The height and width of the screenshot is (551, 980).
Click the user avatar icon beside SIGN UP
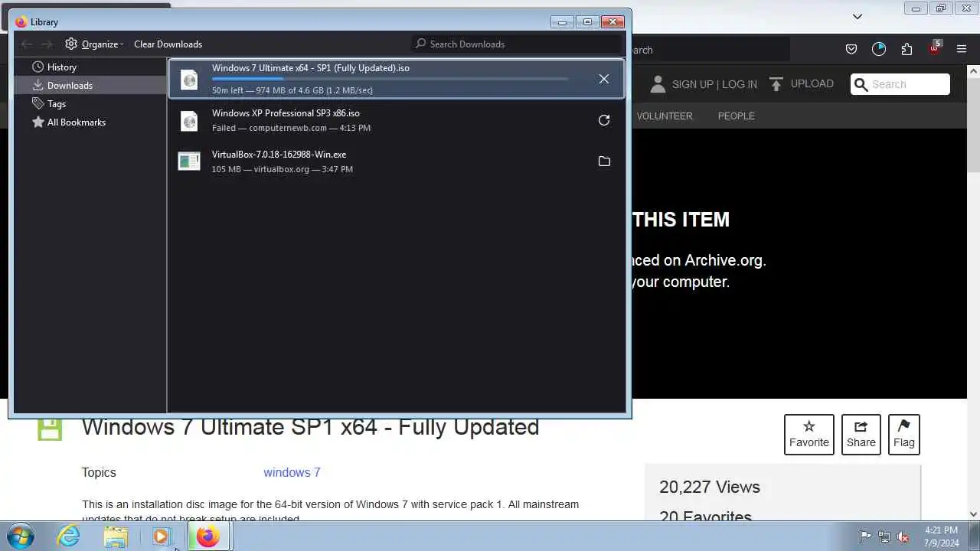(657, 84)
